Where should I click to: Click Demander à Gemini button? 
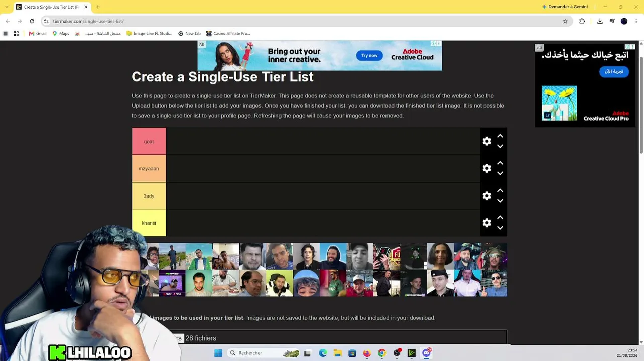565,7
